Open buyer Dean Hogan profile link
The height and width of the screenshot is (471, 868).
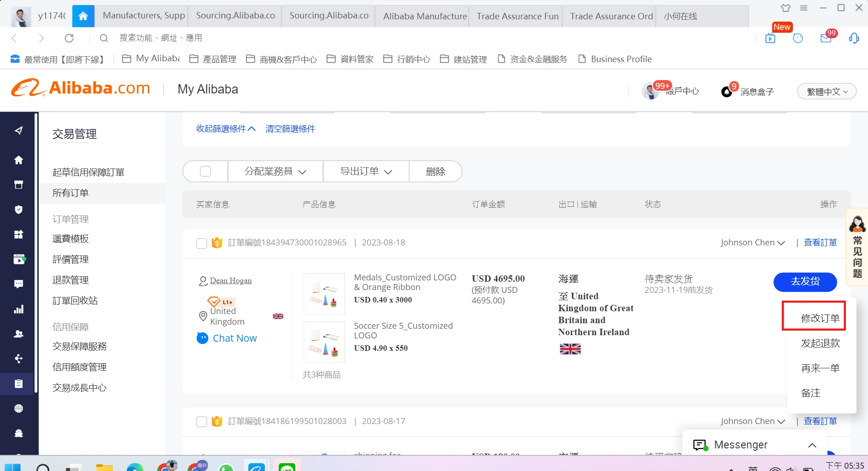[231, 281]
